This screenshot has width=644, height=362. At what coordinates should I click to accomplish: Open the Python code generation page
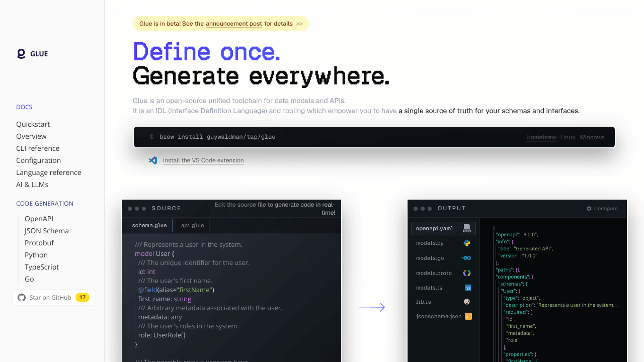(36, 255)
